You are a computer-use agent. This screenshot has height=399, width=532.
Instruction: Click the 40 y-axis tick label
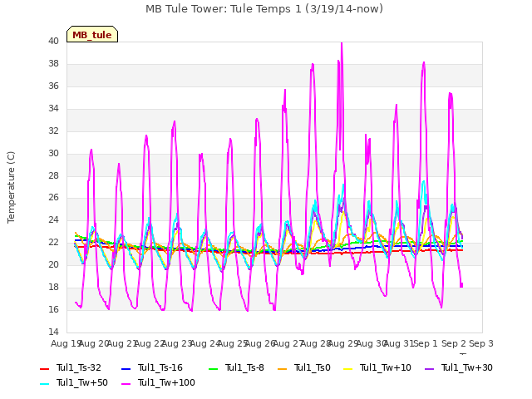point(53,42)
